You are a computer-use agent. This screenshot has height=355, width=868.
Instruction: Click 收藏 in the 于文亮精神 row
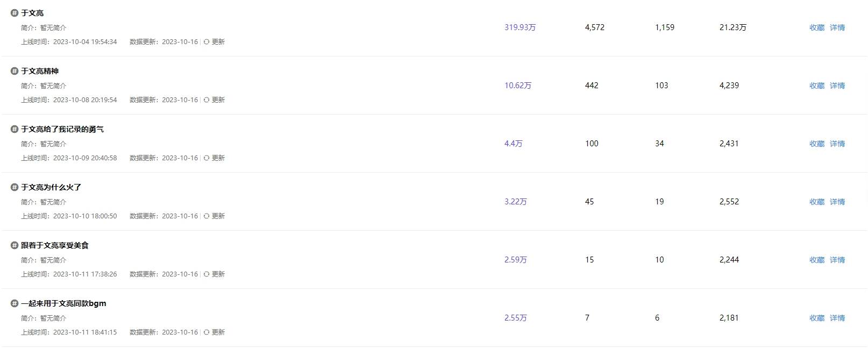pyautogui.click(x=817, y=86)
